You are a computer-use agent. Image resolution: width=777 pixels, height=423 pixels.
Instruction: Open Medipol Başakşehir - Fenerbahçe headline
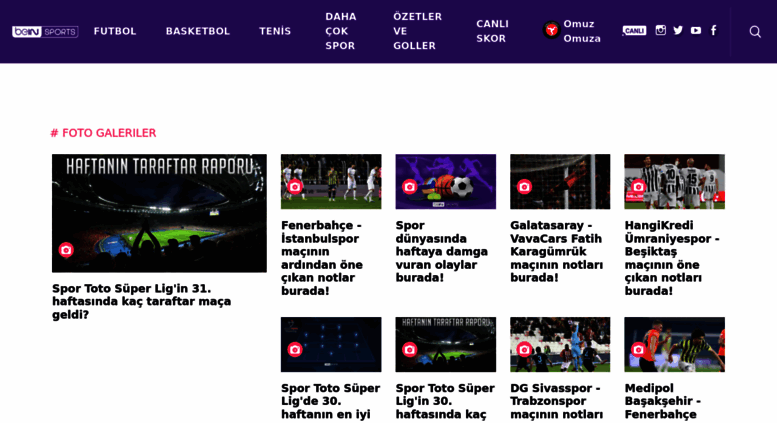click(x=663, y=401)
